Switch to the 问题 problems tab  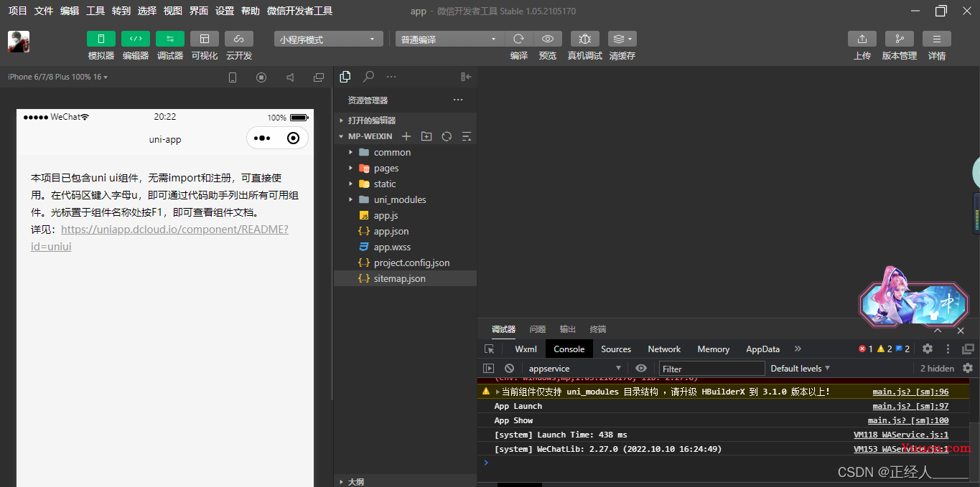click(538, 329)
